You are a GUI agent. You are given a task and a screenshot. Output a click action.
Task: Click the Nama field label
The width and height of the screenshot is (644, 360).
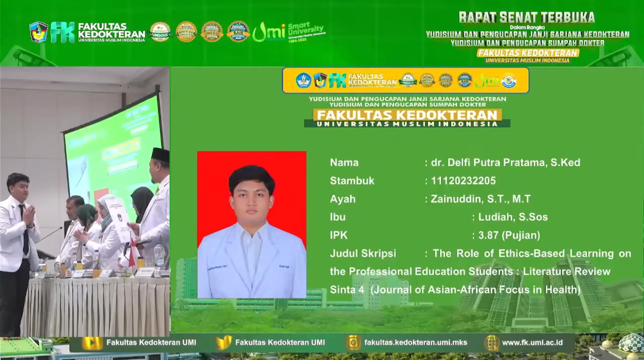[344, 162]
